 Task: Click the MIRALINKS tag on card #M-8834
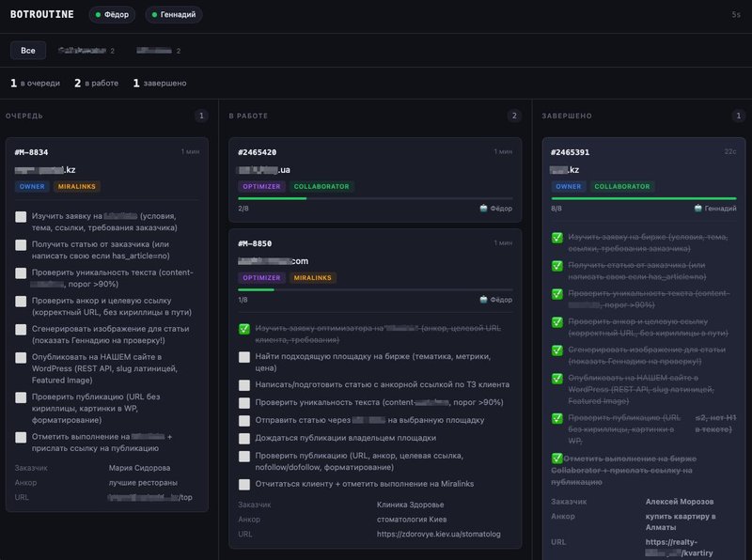click(77, 186)
